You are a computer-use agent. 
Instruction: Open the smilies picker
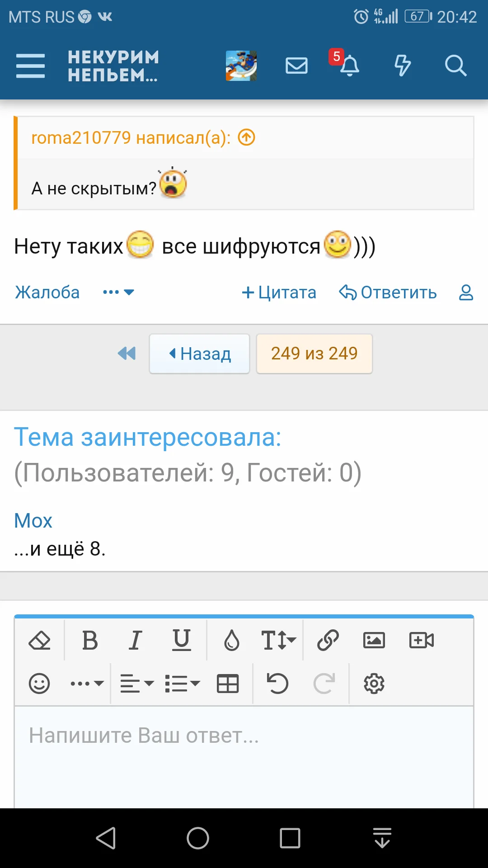point(39,684)
